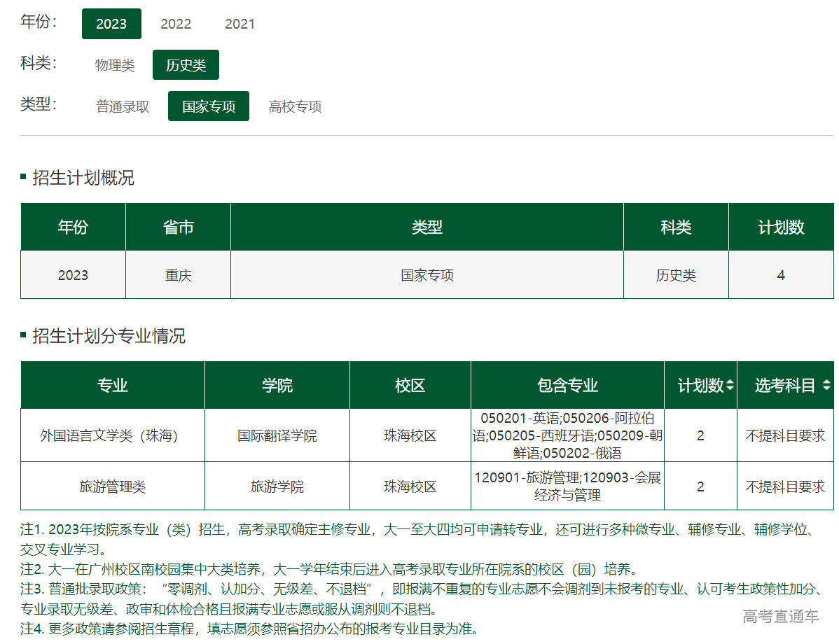Switch admission type to 高校专项
The width and height of the screenshot is (839, 644).
coord(295,106)
